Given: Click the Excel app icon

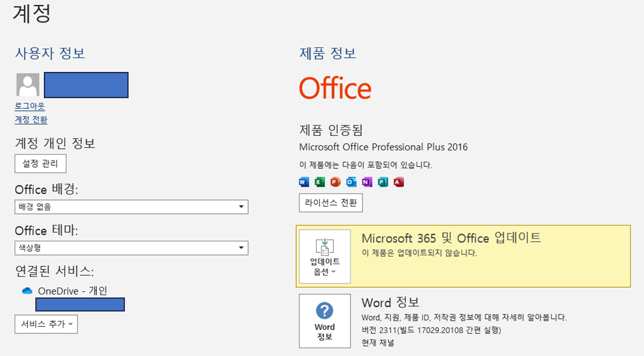Looking at the screenshot, I should (319, 182).
